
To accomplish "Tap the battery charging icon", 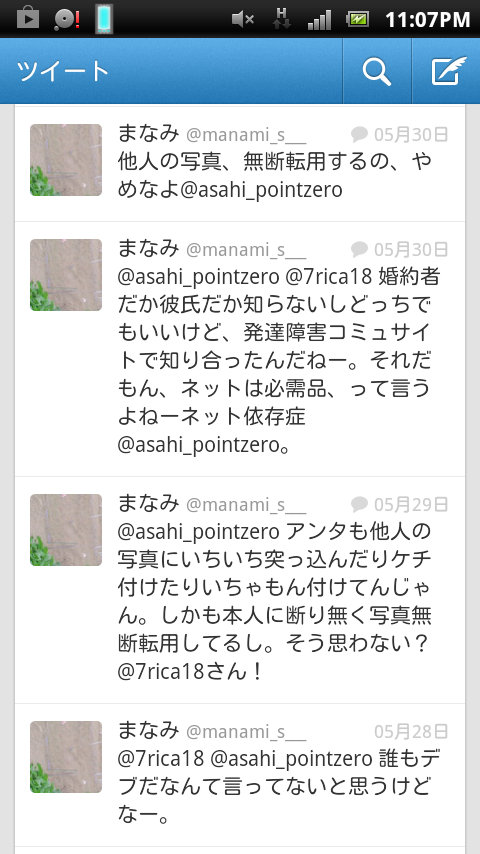I will (357, 20).
